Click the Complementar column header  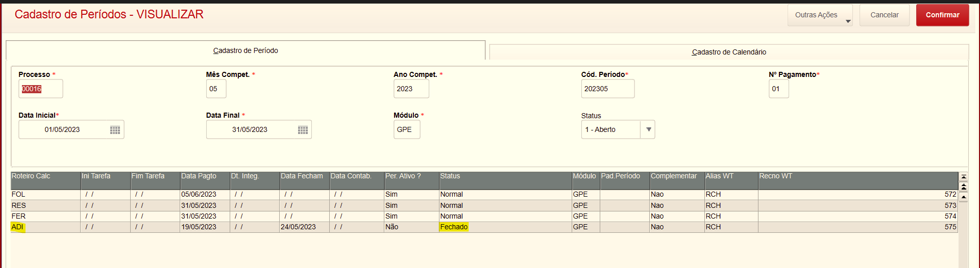point(677,180)
